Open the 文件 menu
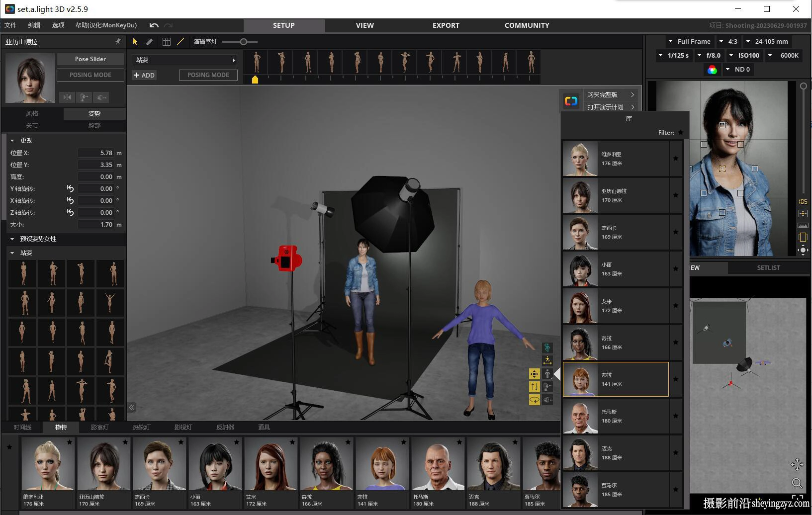The image size is (812, 515). pyautogui.click(x=10, y=25)
